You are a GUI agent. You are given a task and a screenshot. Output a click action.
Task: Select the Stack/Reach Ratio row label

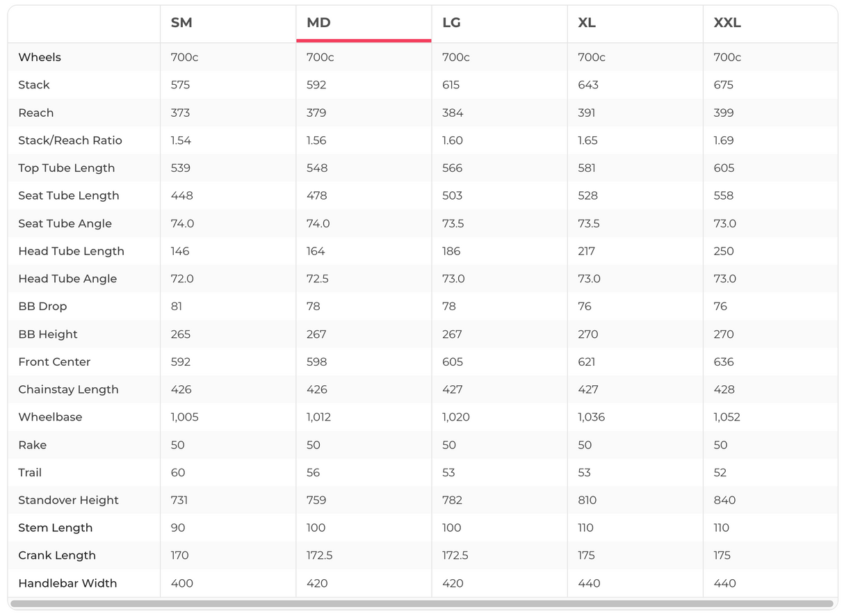pyautogui.click(x=70, y=140)
